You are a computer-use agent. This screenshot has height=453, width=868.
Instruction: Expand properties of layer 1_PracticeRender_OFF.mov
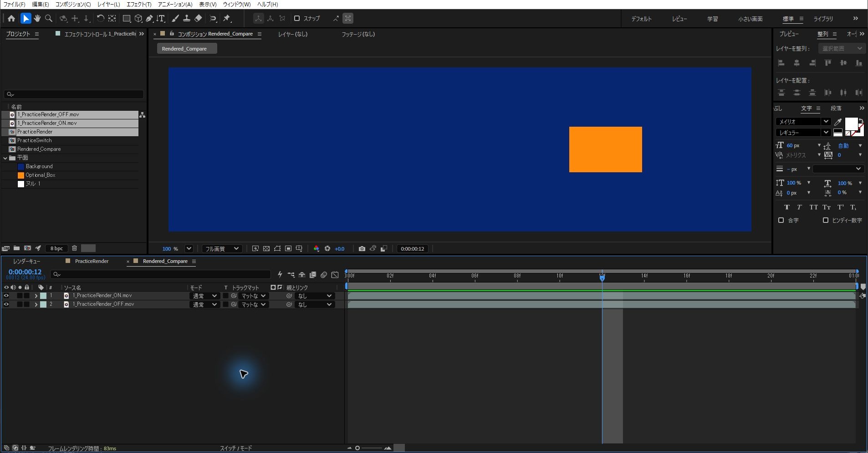(36, 304)
